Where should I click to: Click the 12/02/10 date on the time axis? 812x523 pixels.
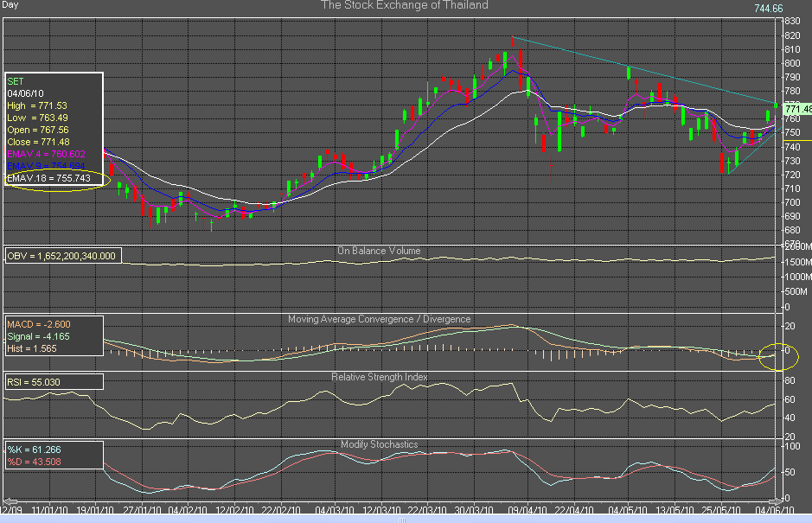[234, 510]
